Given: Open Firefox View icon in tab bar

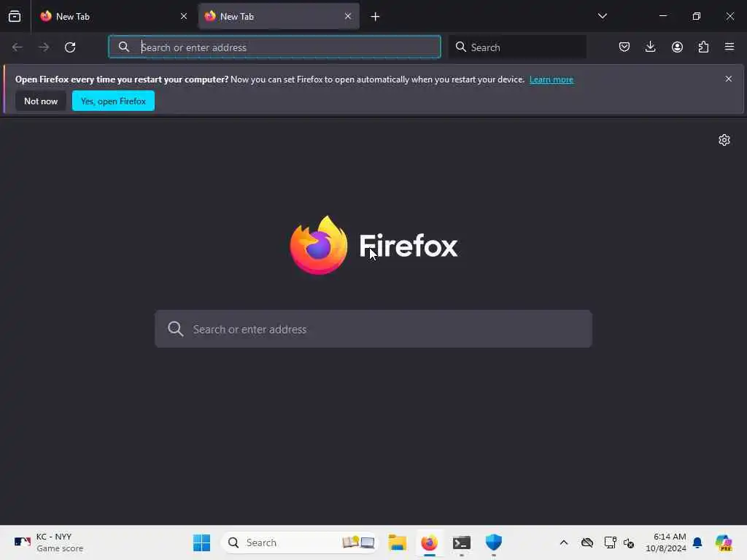Looking at the screenshot, I should point(15,16).
